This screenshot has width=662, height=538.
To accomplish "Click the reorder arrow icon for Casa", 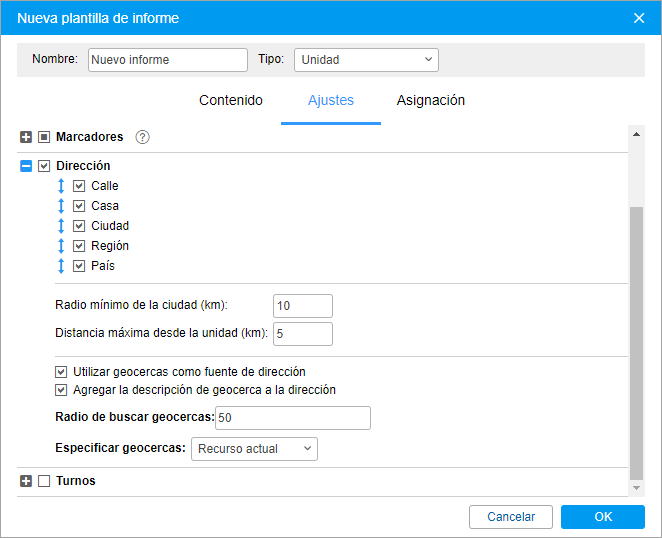I will tap(61, 206).
